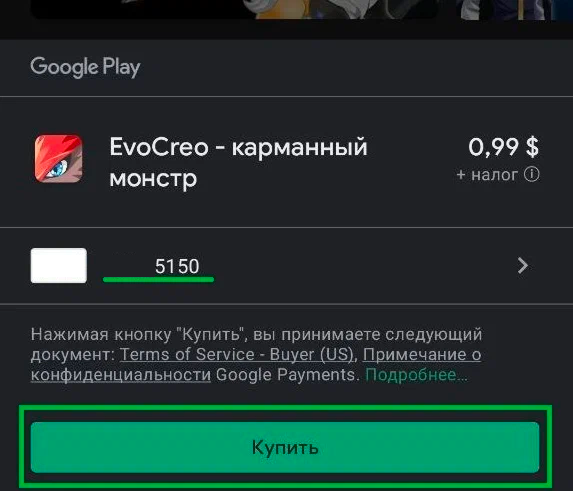573x491 pixels.
Task: Tap the Google Play logo
Action: [85, 67]
